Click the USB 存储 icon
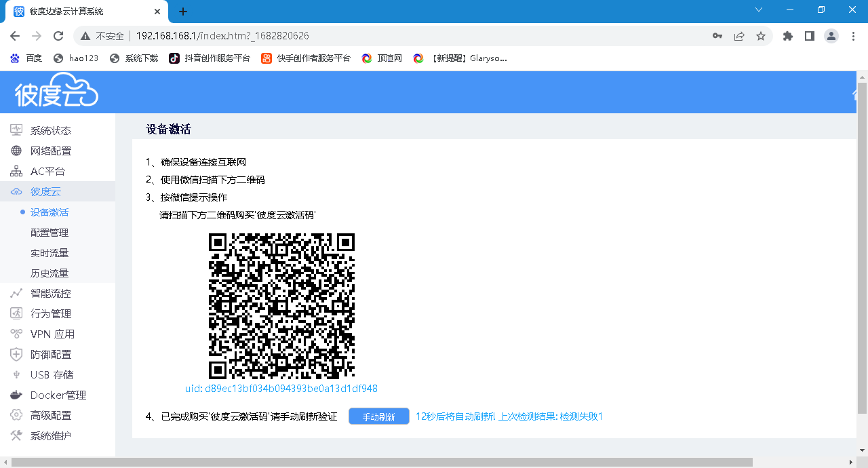Screen dimensions: 868x468 coord(16,374)
